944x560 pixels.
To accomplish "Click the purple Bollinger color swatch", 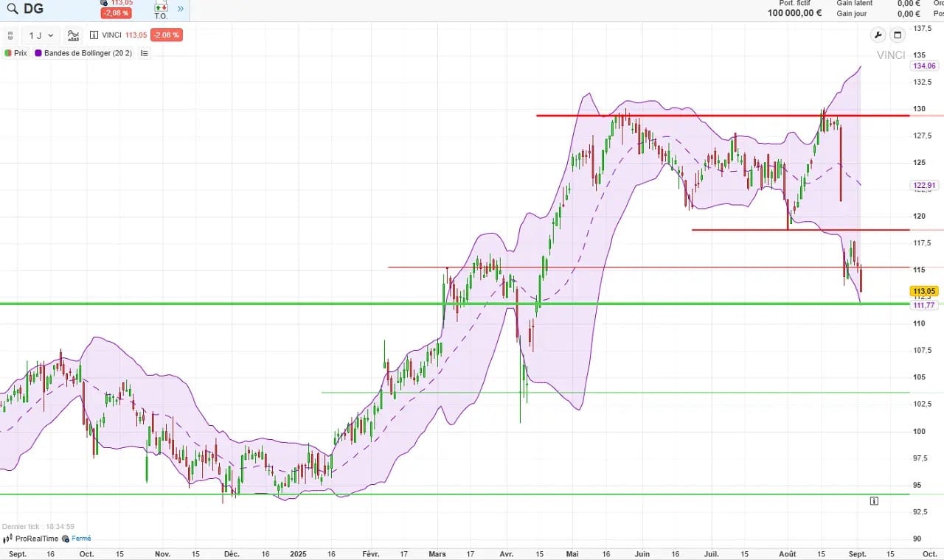I will [38, 53].
